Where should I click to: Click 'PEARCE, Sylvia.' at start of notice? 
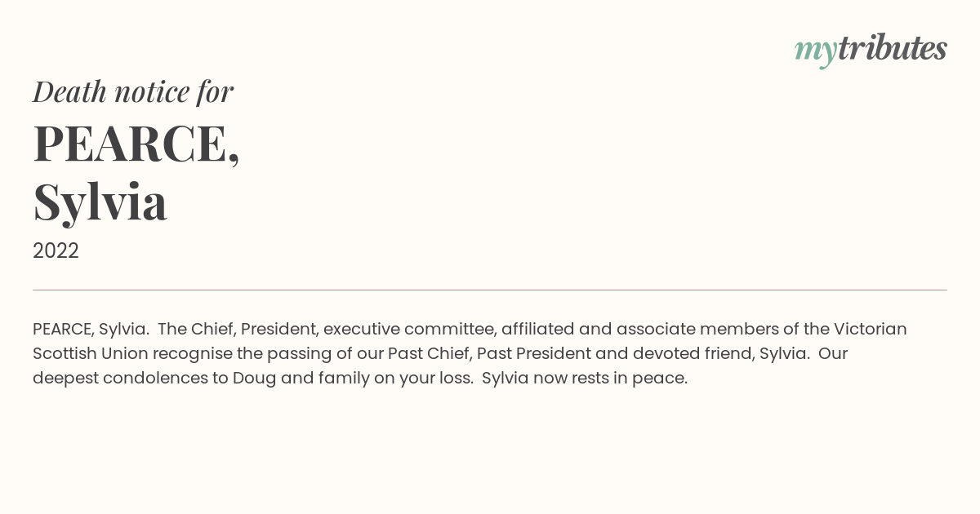point(91,329)
